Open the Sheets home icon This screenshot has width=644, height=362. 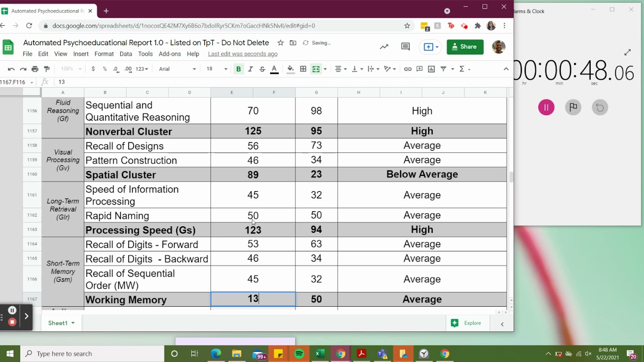click(x=8, y=48)
